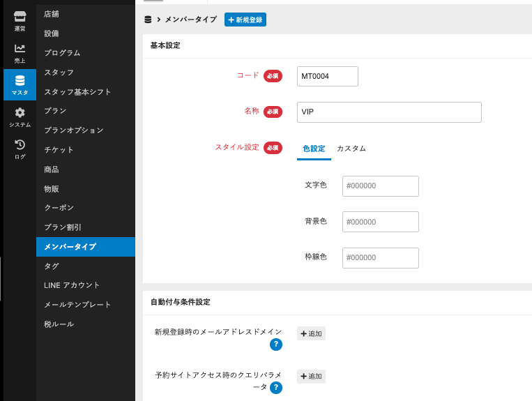Click the 新規登録 button
Image resolution: width=532 pixels, height=401 pixels.
pos(245,20)
